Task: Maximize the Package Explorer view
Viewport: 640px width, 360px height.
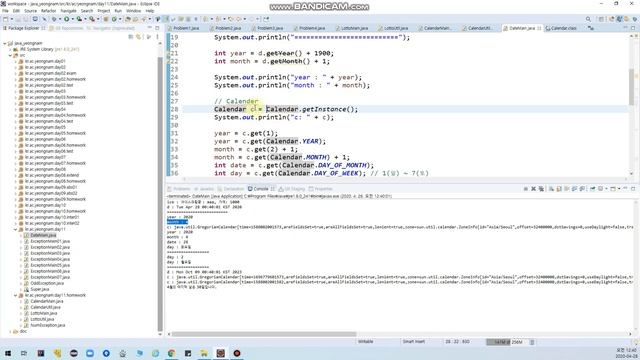Action: pyautogui.click(x=158, y=28)
